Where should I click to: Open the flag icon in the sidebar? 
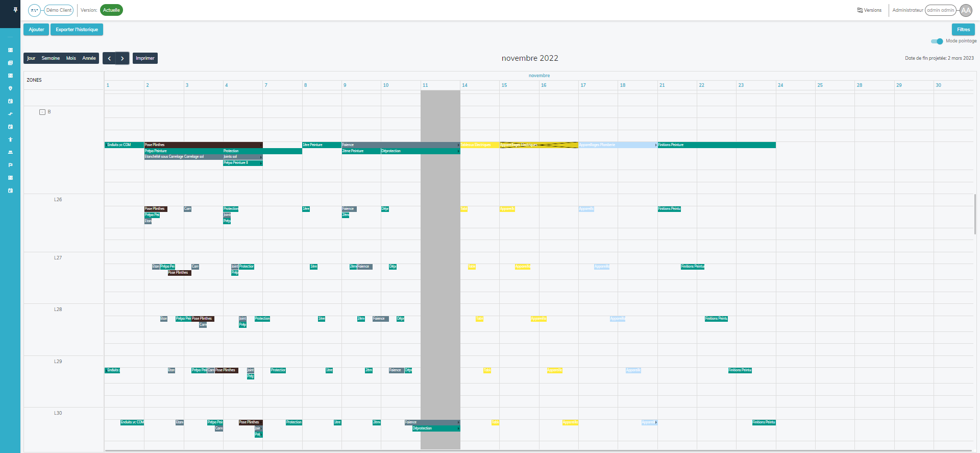10,165
